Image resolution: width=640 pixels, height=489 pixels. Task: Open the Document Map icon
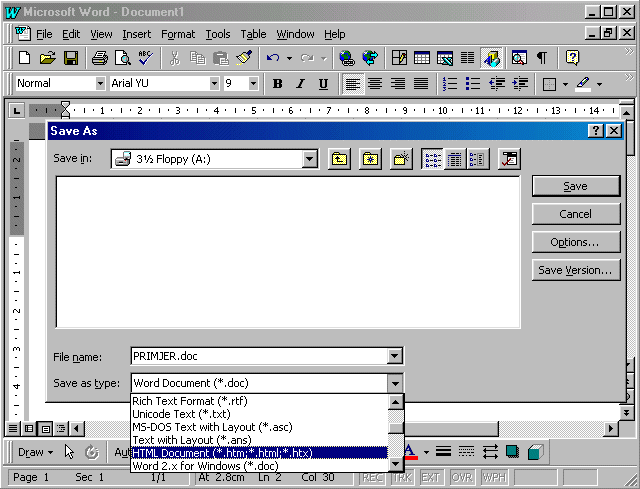(x=519, y=58)
